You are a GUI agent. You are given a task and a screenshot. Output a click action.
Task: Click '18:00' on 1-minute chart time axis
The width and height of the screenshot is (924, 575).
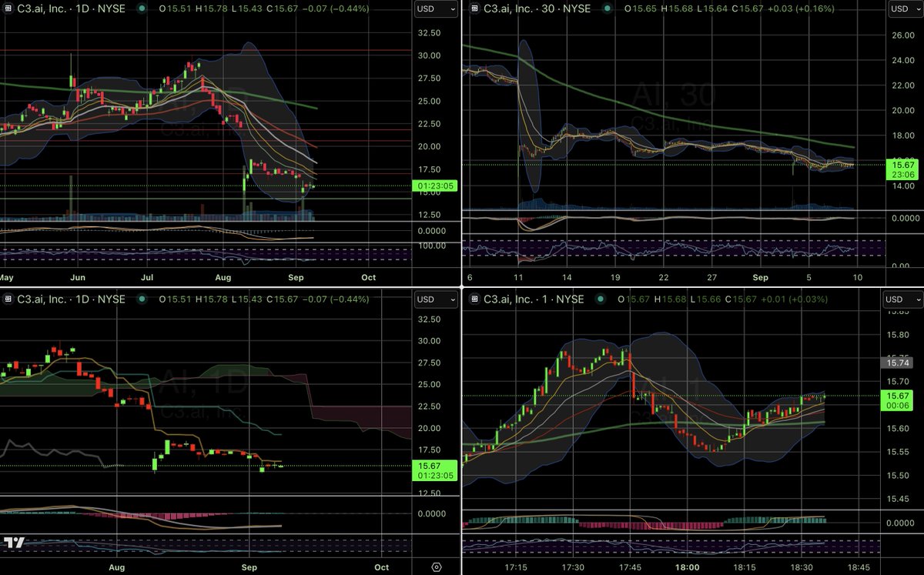pos(687,566)
